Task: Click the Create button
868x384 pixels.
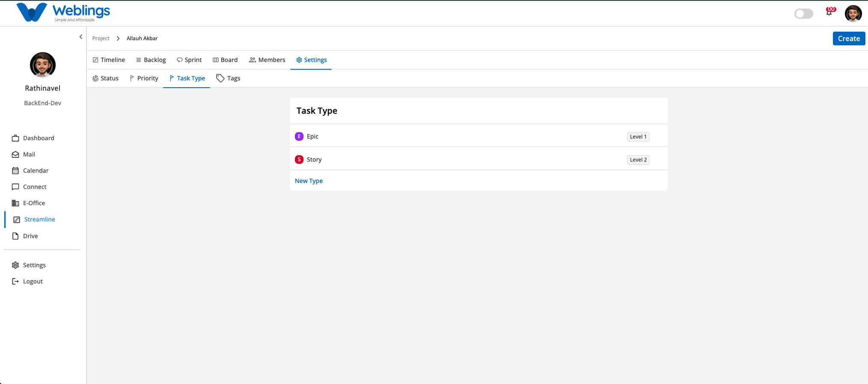Action: click(849, 38)
